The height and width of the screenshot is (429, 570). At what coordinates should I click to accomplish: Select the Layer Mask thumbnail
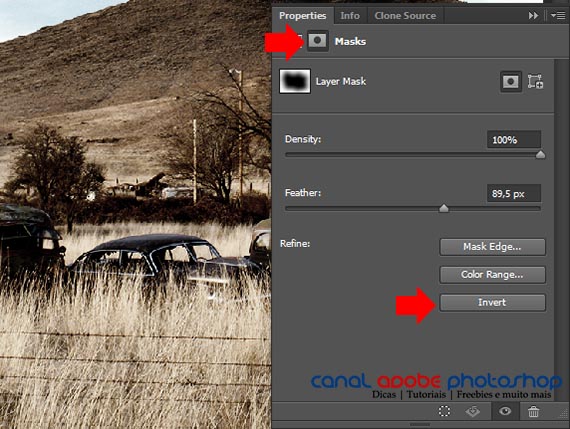tap(295, 81)
